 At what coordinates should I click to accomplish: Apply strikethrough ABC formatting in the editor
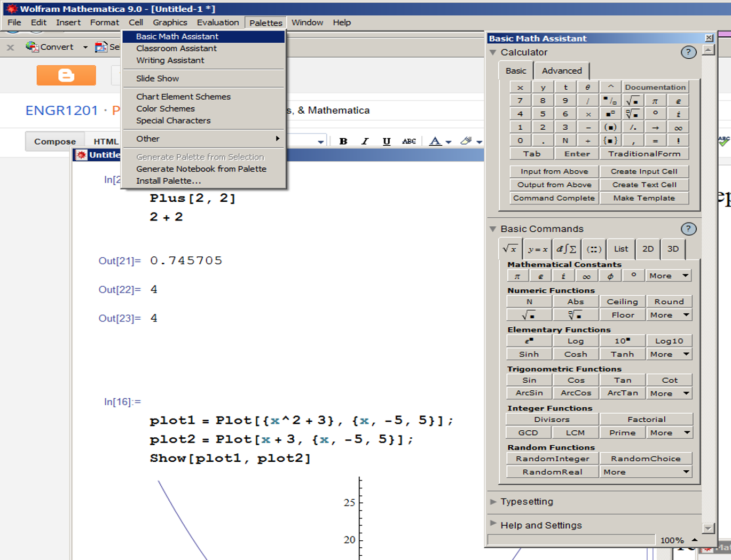[409, 141]
